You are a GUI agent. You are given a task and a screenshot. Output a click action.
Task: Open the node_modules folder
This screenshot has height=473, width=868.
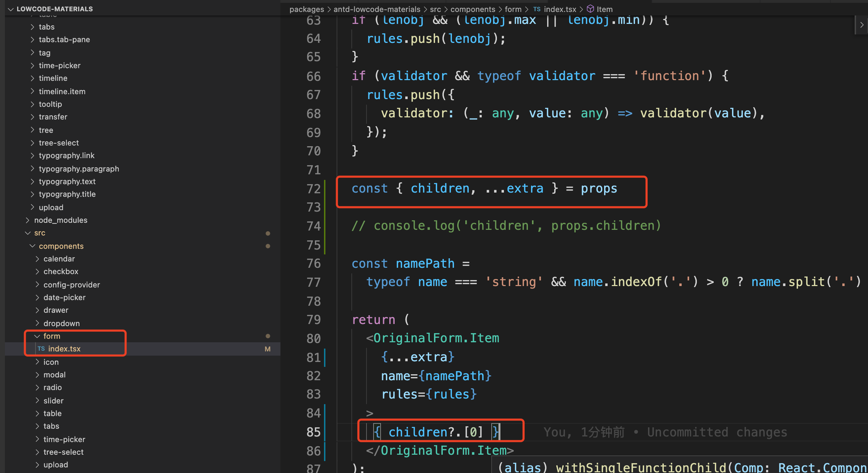61,220
